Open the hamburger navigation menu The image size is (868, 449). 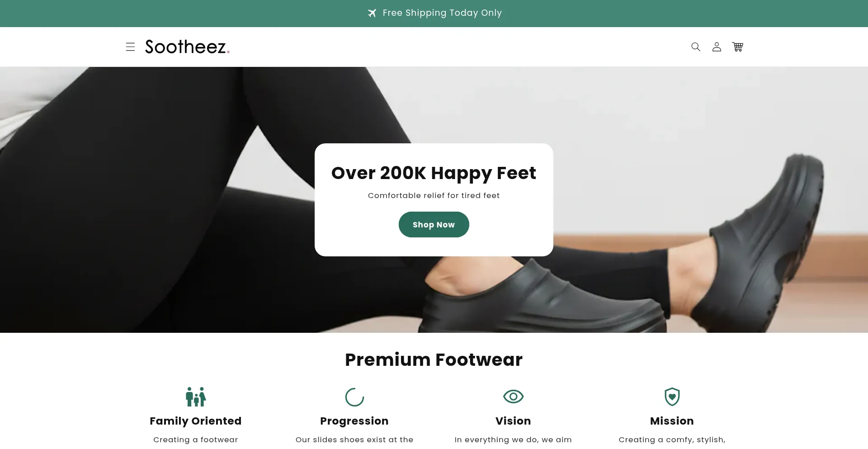pos(130,47)
